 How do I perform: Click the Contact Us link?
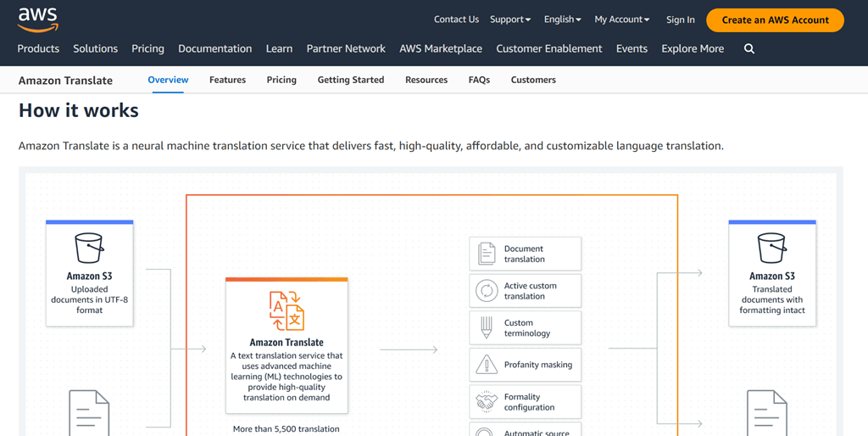(x=456, y=20)
